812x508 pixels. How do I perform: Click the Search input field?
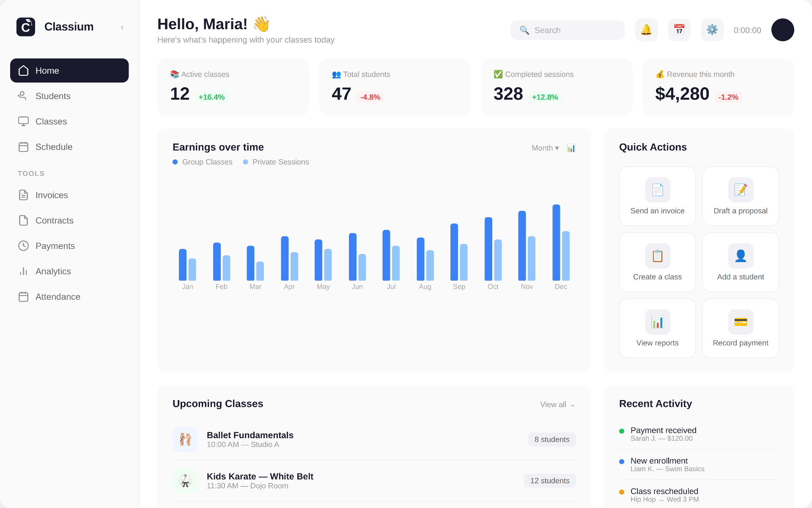tap(568, 30)
